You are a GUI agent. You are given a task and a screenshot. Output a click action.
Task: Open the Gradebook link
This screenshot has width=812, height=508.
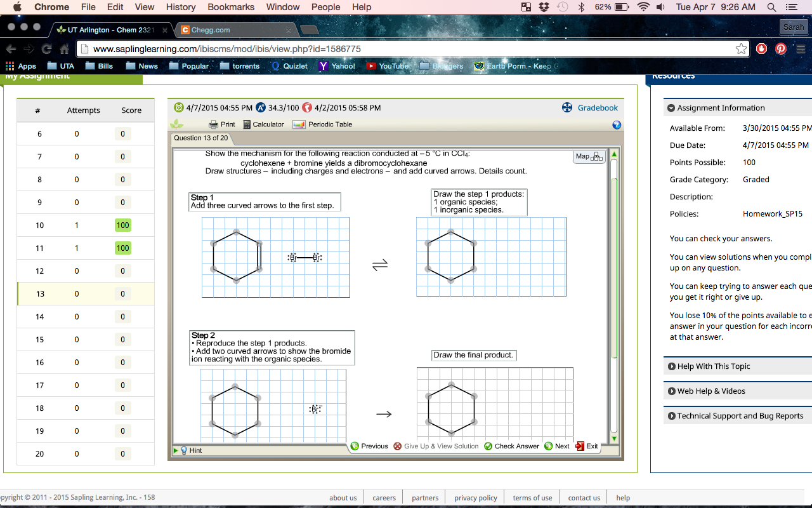point(590,108)
